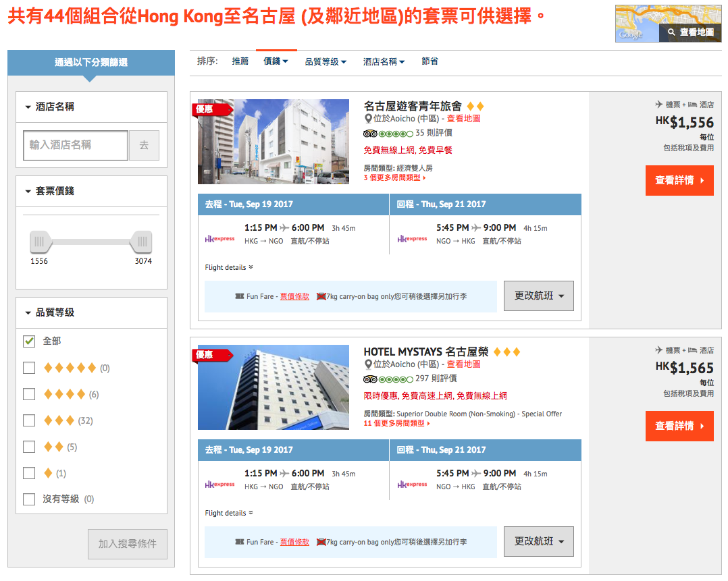Click HK Express logo on first hotel's return flight

tap(412, 239)
